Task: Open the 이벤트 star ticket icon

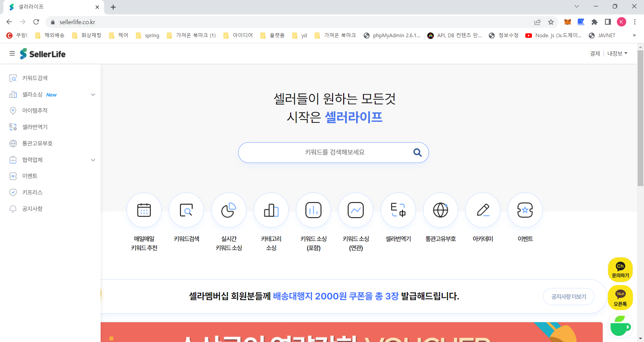Action: 525,210
